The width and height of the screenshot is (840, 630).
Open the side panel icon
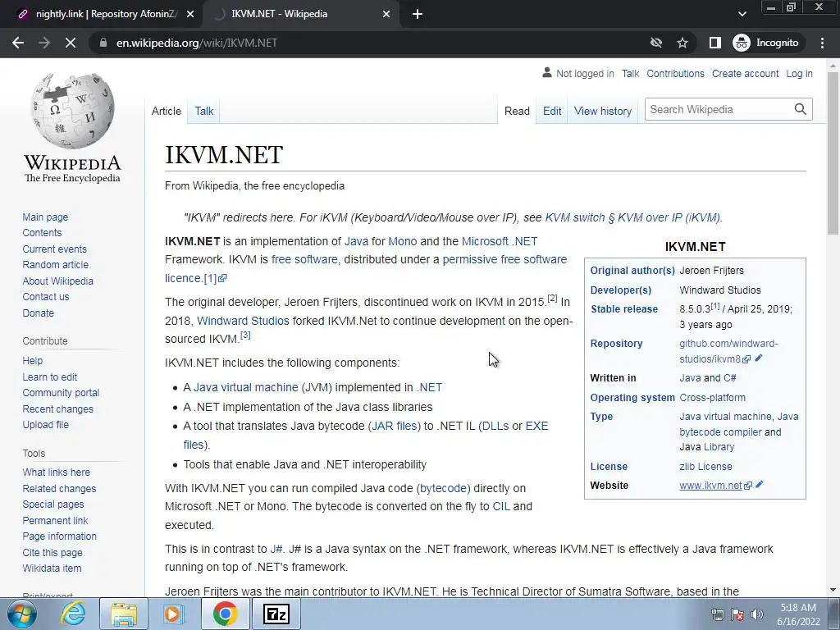714,43
